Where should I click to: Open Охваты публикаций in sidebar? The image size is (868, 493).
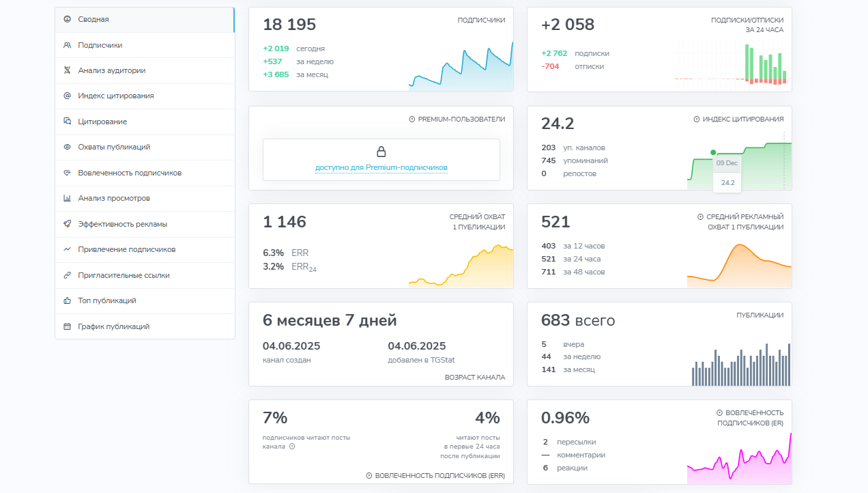145,147
